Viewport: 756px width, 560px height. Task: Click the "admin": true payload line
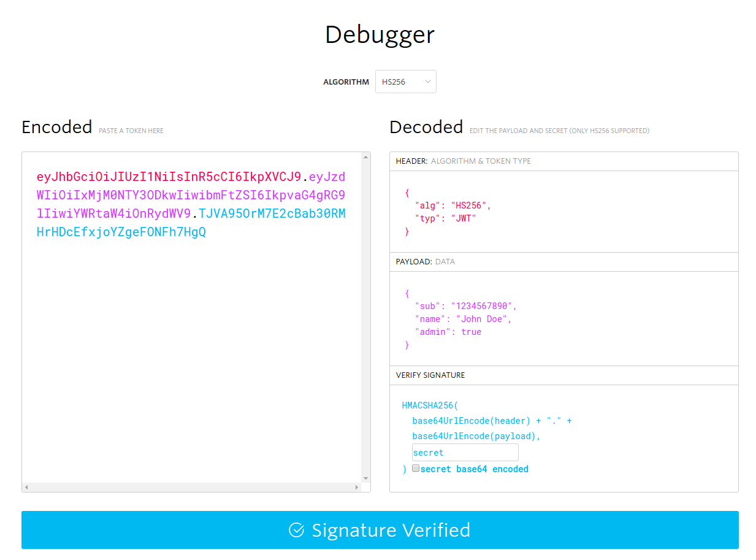(448, 332)
